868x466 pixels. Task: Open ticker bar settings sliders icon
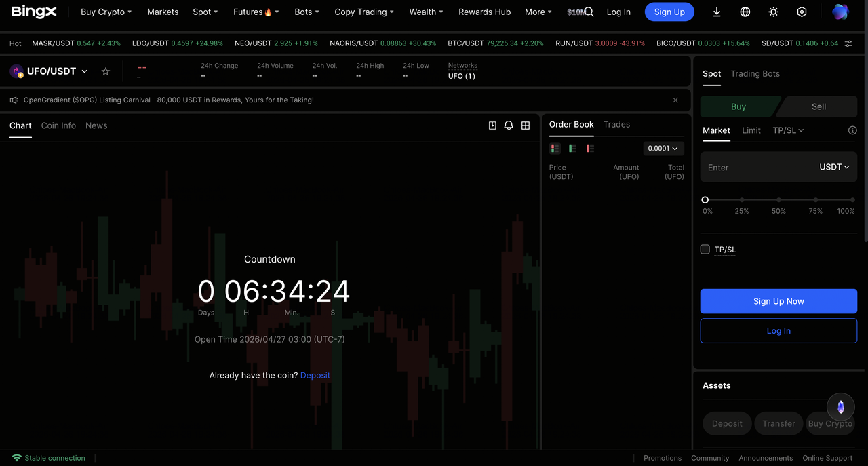(x=848, y=43)
